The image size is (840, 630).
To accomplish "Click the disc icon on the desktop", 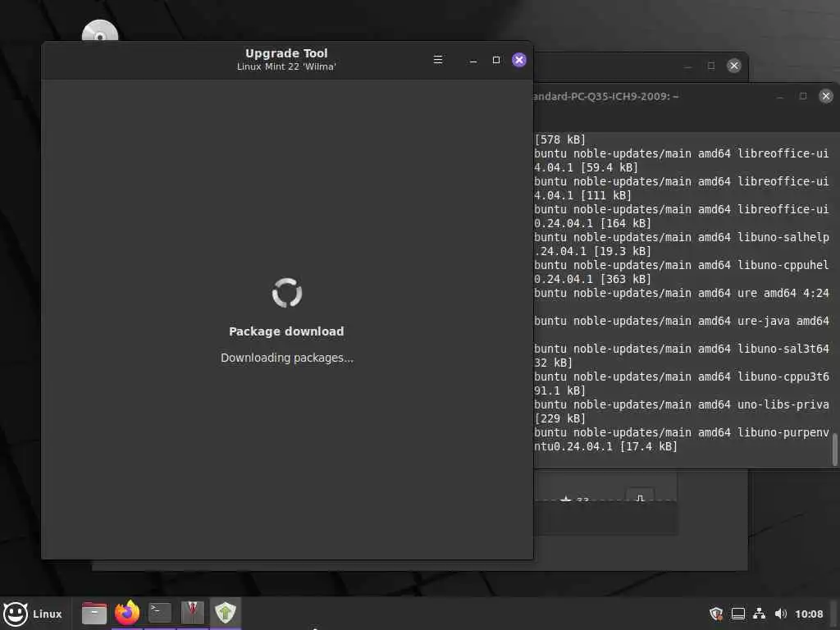I will (99, 32).
